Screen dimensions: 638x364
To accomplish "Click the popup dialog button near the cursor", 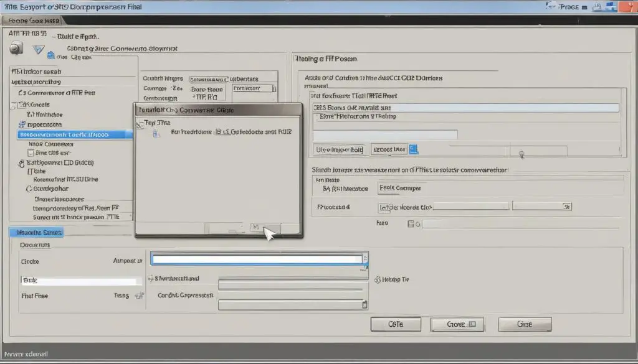I will click(265, 228).
